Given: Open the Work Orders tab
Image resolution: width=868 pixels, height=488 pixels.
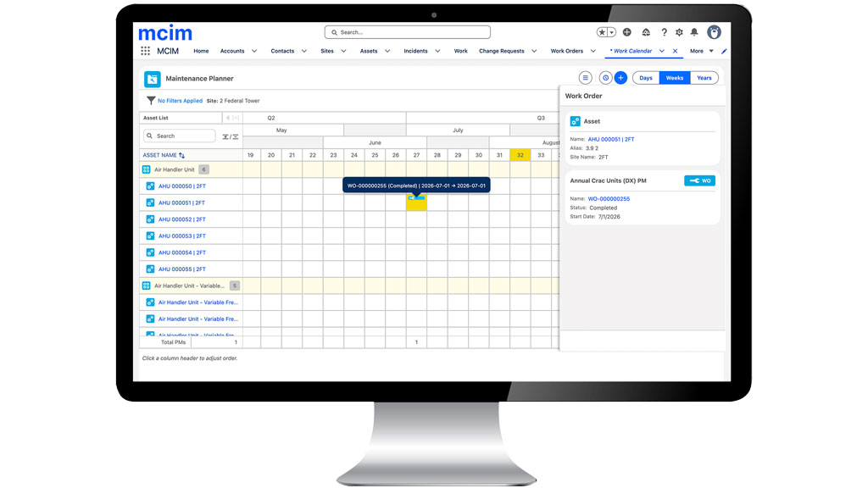Looking at the screenshot, I should 567,51.
